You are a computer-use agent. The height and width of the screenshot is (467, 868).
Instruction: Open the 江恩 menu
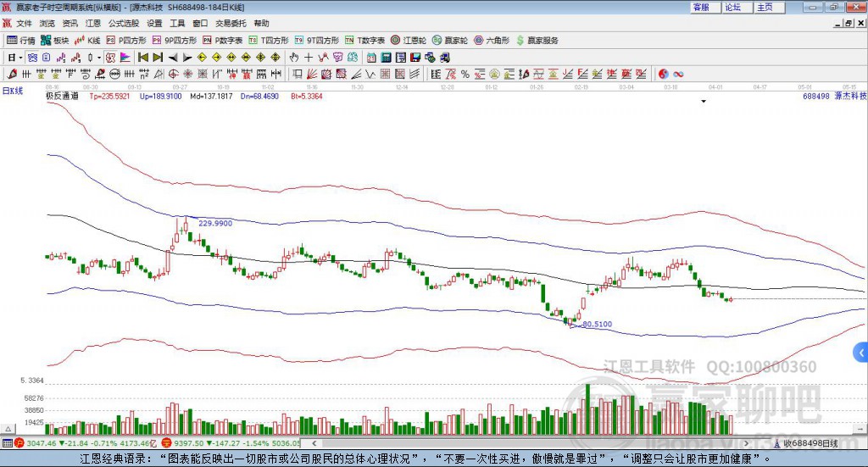point(93,23)
